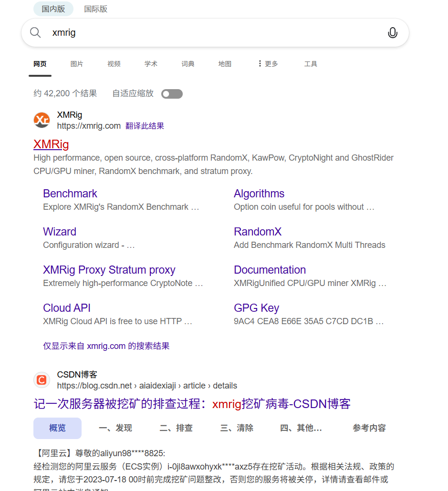Screen dimensions: 448x491
Task: Click the blog.csdn.net breadcrumb URL
Action: [147, 386]
